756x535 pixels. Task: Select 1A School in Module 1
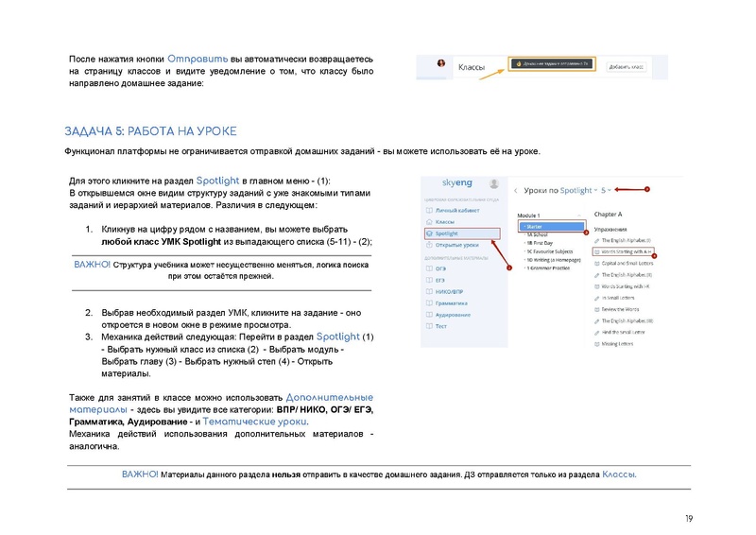coord(537,234)
